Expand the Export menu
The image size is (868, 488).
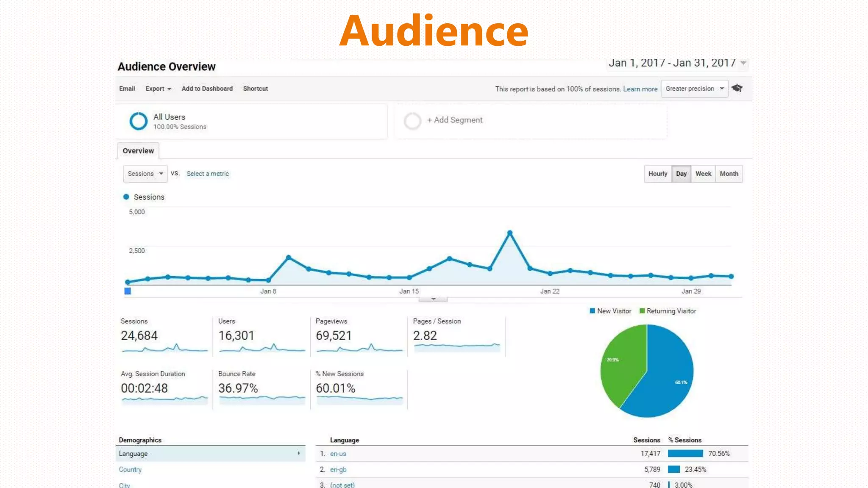point(158,89)
